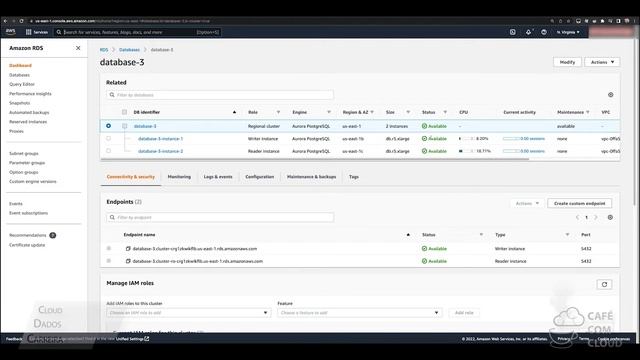Switch to the Configuration tab

point(260,177)
